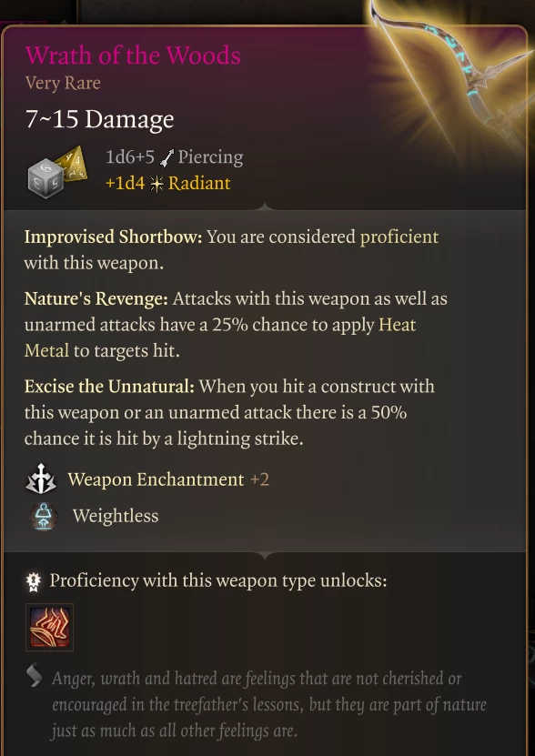This screenshot has width=535, height=756.
Task: Click 'Improvised Shortbow' passive name
Action: [x=113, y=237]
